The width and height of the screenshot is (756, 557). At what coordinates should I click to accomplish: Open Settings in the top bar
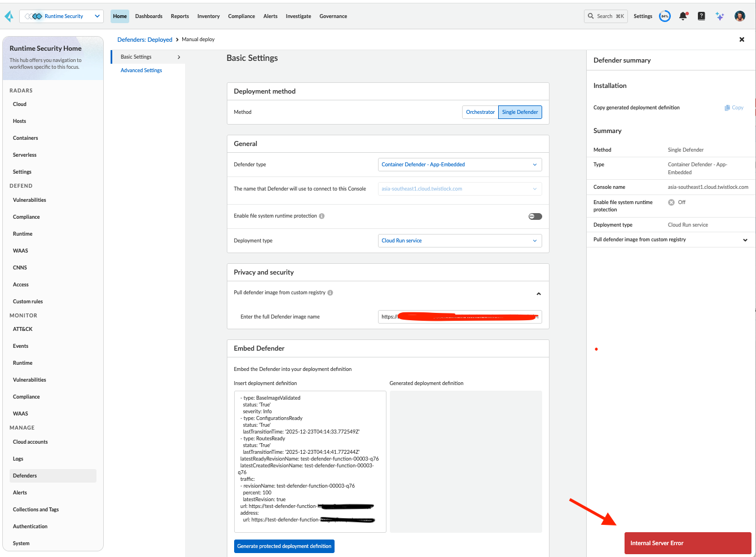click(x=643, y=16)
